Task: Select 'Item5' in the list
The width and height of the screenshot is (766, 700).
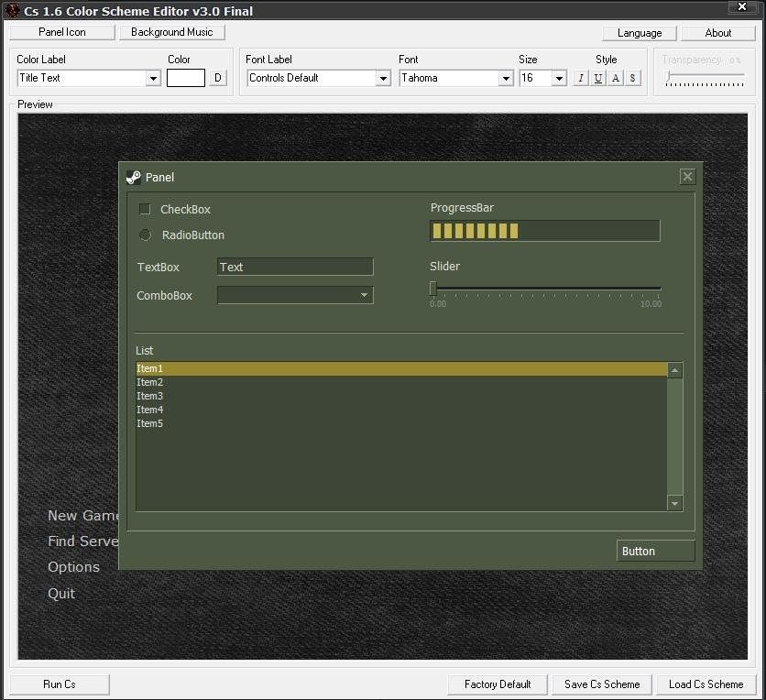Action: [x=401, y=423]
